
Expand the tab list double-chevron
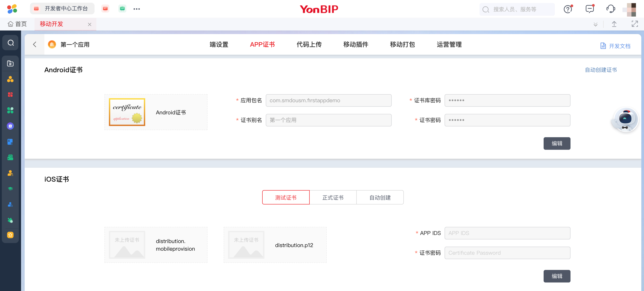[x=596, y=24]
